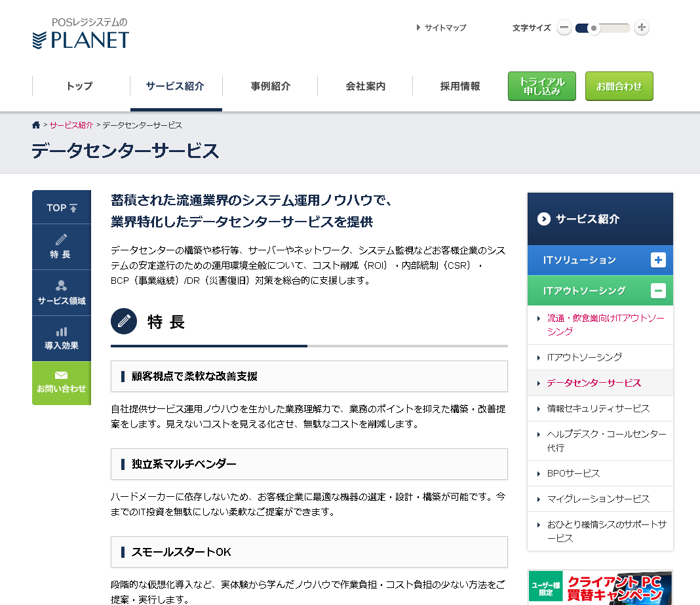Click the home icon in breadcrumb
Image resolution: width=700 pixels, height=605 pixels.
click(36, 125)
